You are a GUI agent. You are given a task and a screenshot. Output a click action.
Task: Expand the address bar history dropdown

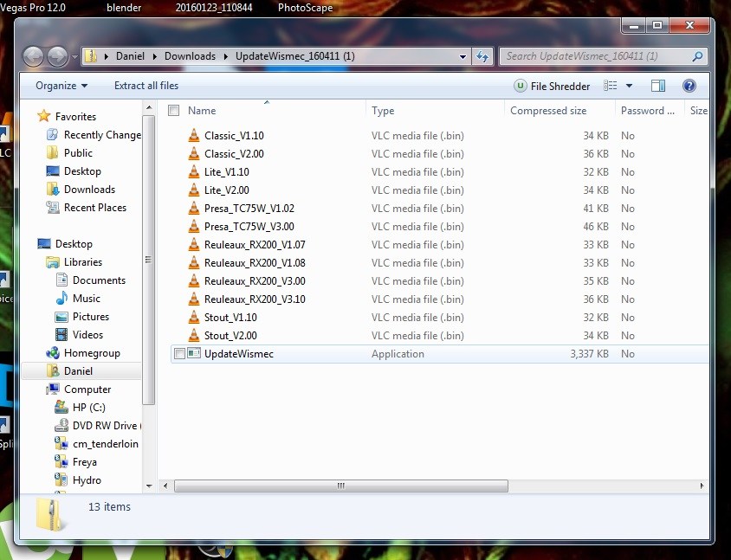463,57
